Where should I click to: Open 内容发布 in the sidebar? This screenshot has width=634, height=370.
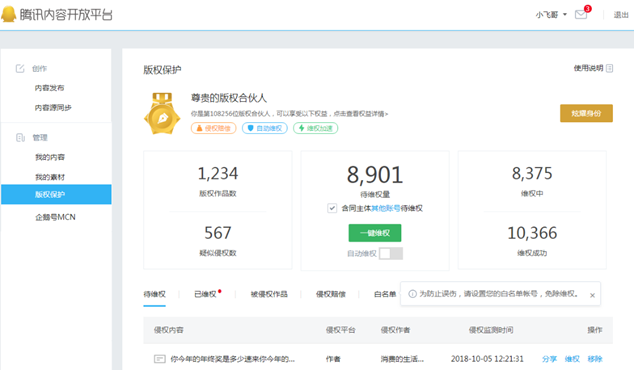click(49, 88)
